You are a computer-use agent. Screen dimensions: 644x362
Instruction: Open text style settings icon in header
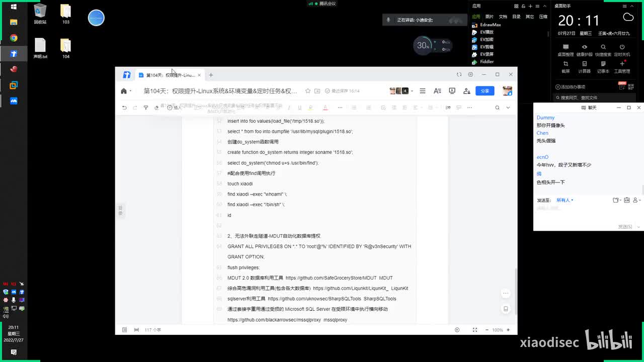tap(437, 91)
